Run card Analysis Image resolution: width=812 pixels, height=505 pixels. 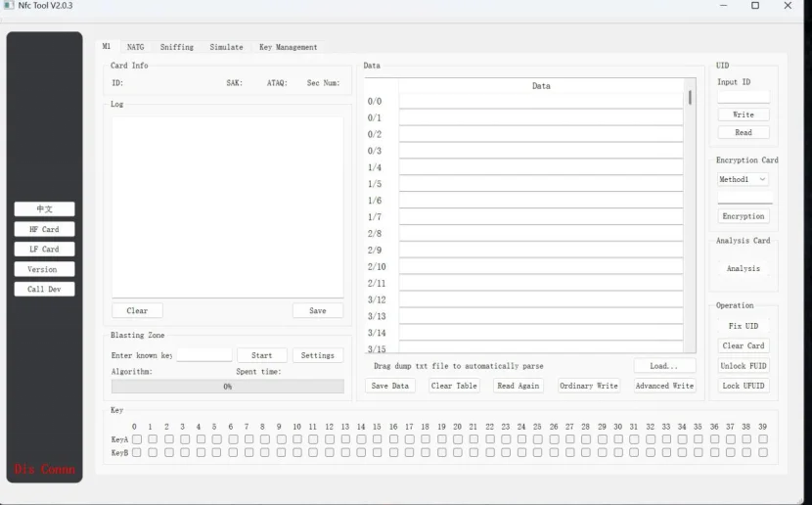tap(744, 268)
